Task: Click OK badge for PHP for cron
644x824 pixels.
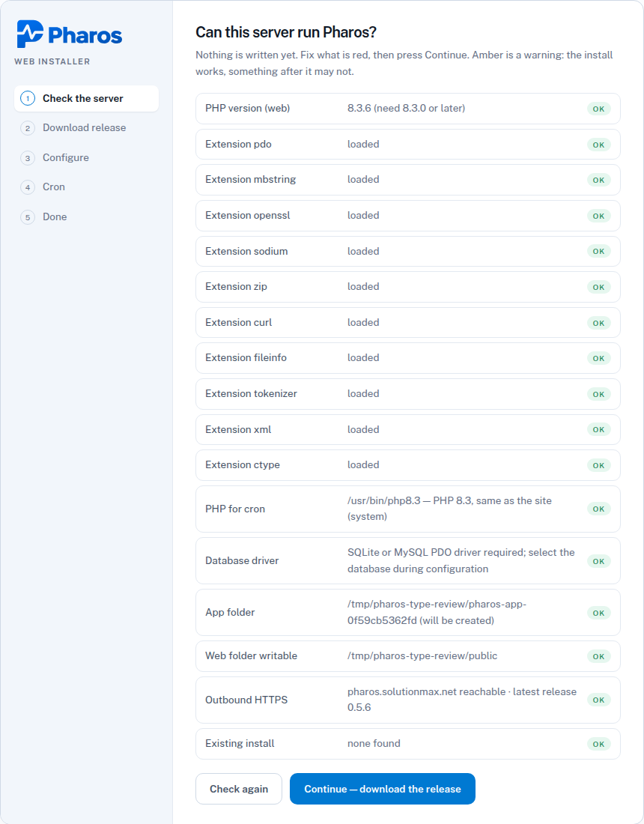Action: pyautogui.click(x=599, y=509)
